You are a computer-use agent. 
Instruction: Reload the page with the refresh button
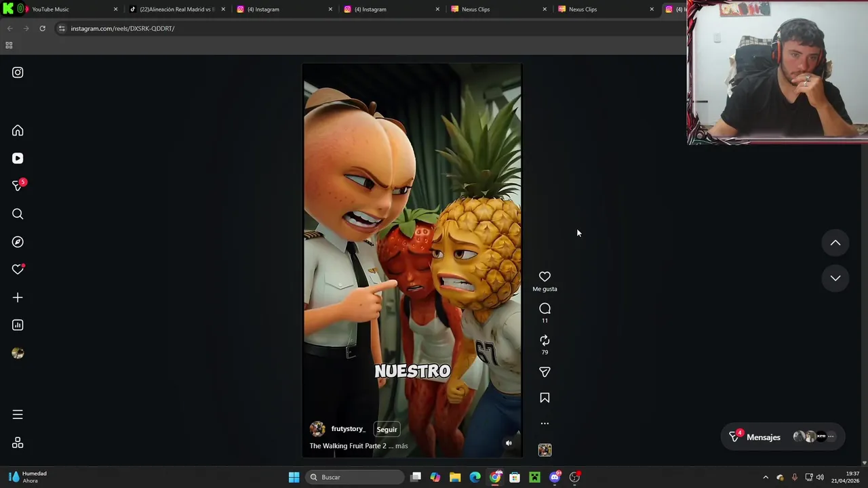42,28
